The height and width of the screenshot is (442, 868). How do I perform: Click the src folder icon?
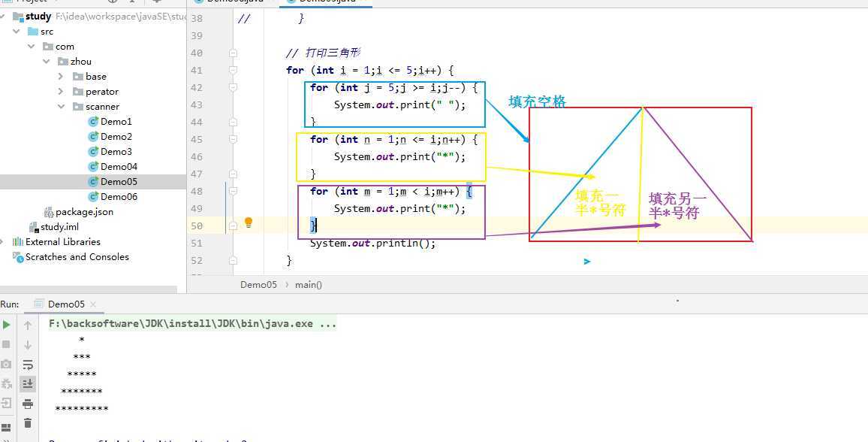pyautogui.click(x=33, y=32)
